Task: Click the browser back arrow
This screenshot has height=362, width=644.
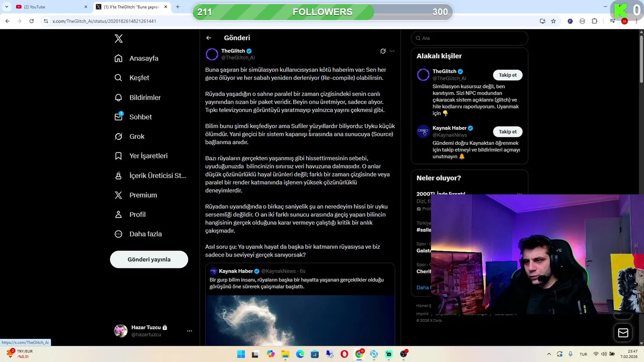Action: [x=7, y=21]
